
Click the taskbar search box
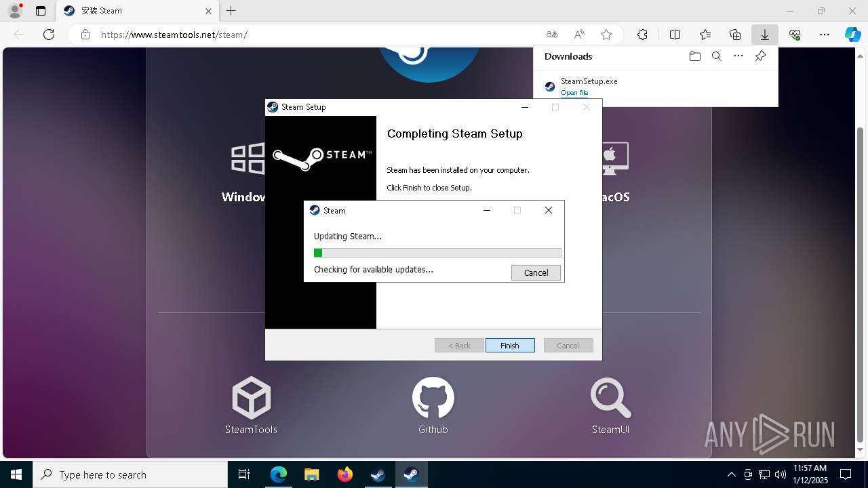click(130, 474)
